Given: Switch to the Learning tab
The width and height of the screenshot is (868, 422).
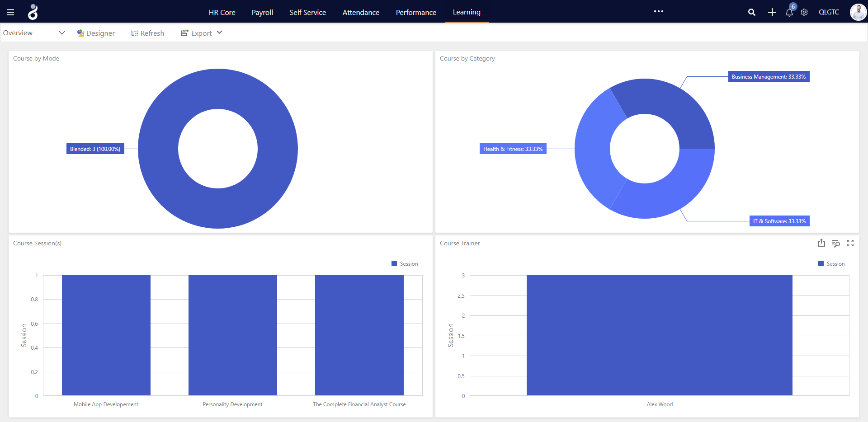Looking at the screenshot, I should pos(466,12).
